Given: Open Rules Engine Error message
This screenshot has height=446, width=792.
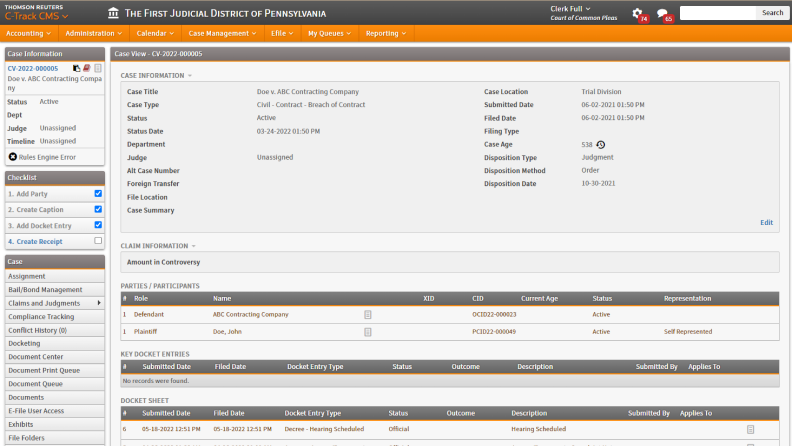Looking at the screenshot, I should 49,156.
